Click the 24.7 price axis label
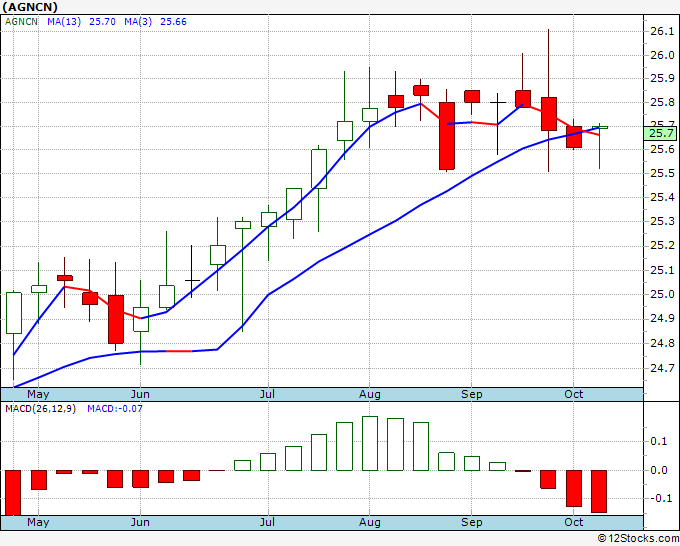The image size is (680, 546). click(662, 369)
